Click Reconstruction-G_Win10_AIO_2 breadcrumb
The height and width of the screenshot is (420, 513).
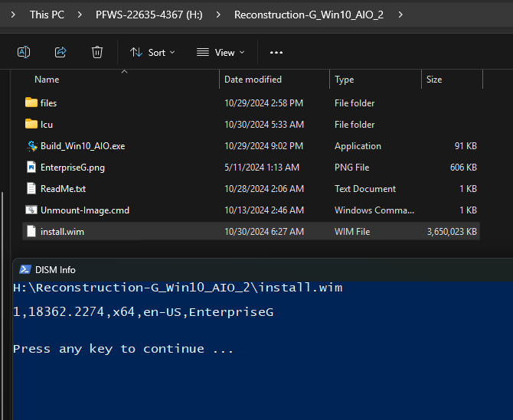[x=309, y=15]
